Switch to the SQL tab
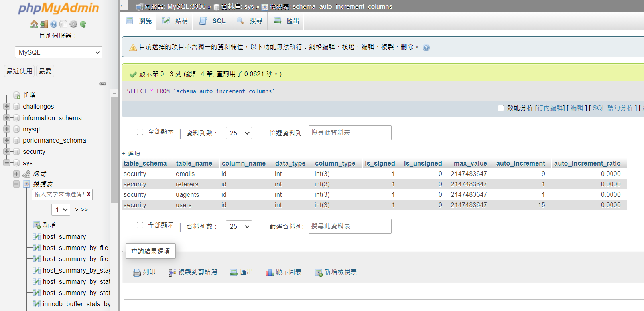 (x=213, y=21)
